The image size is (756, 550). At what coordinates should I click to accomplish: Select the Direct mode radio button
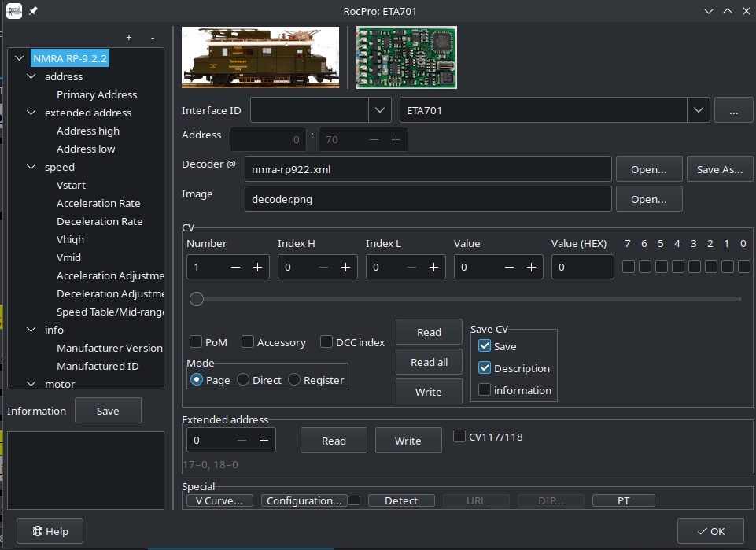tap(244, 380)
